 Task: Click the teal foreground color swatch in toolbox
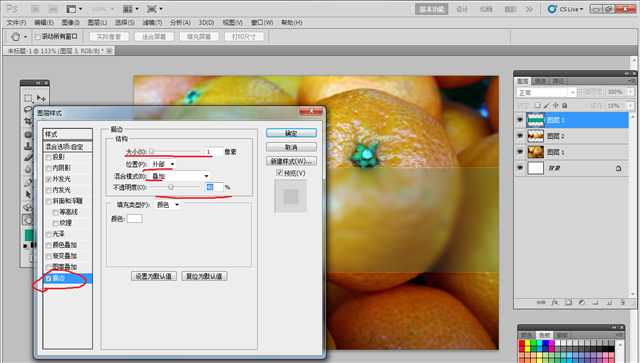(29, 235)
